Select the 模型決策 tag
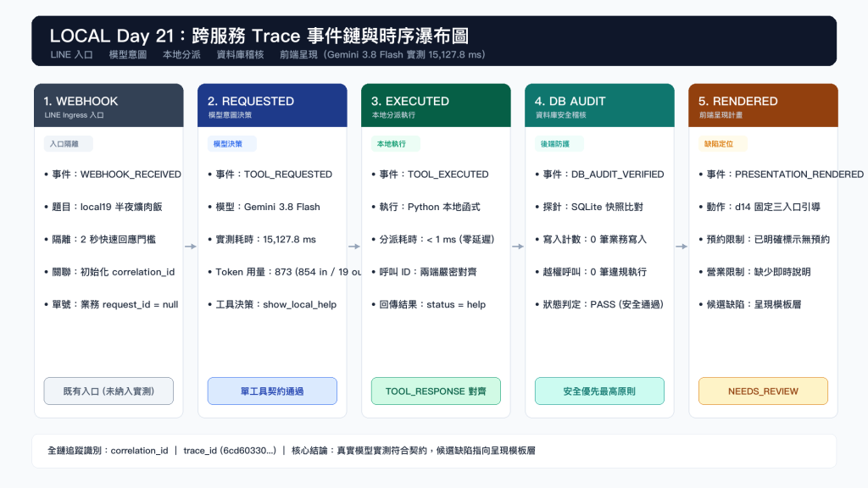This screenshot has height=488, width=868. [x=232, y=144]
